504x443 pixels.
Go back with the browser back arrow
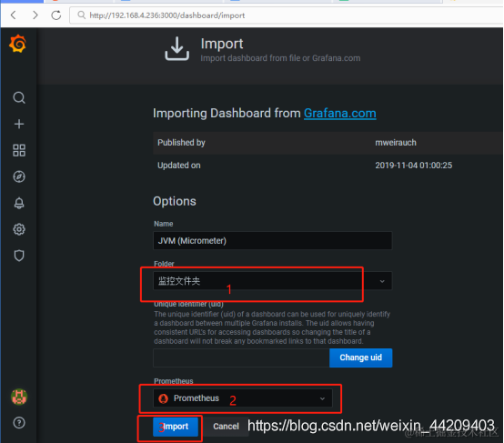[13, 15]
